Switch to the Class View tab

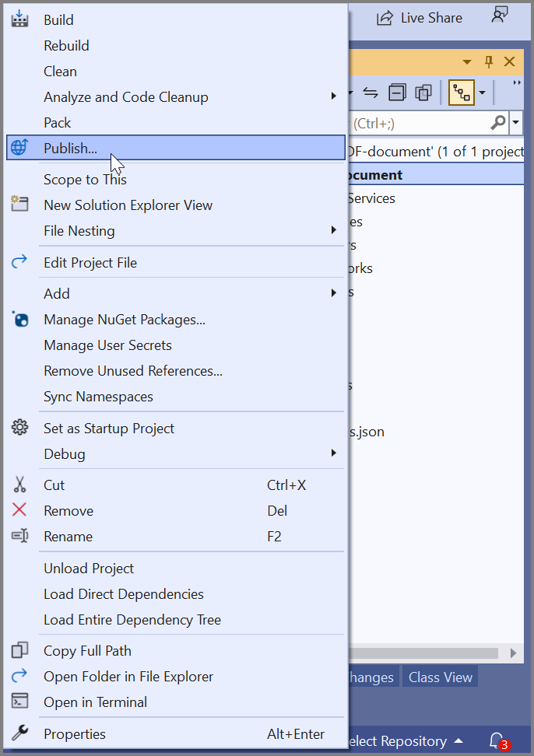[x=441, y=677]
